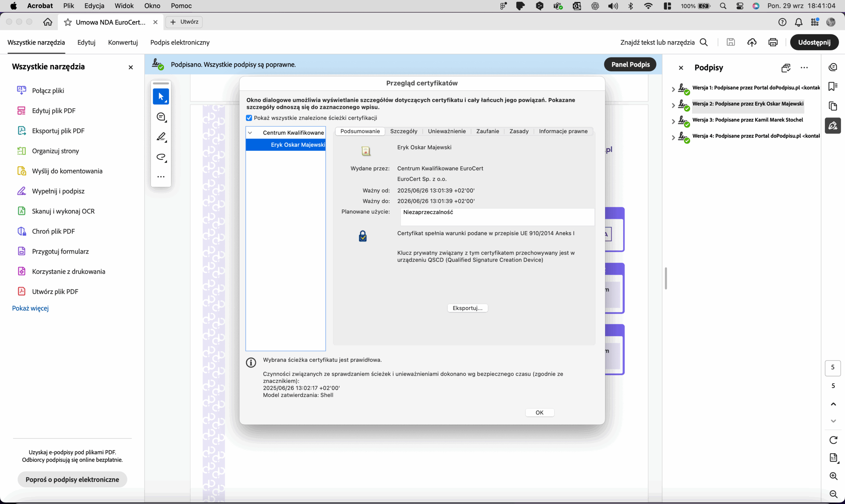Click the rotate page icon
The width and height of the screenshot is (845, 504).
pos(833,440)
